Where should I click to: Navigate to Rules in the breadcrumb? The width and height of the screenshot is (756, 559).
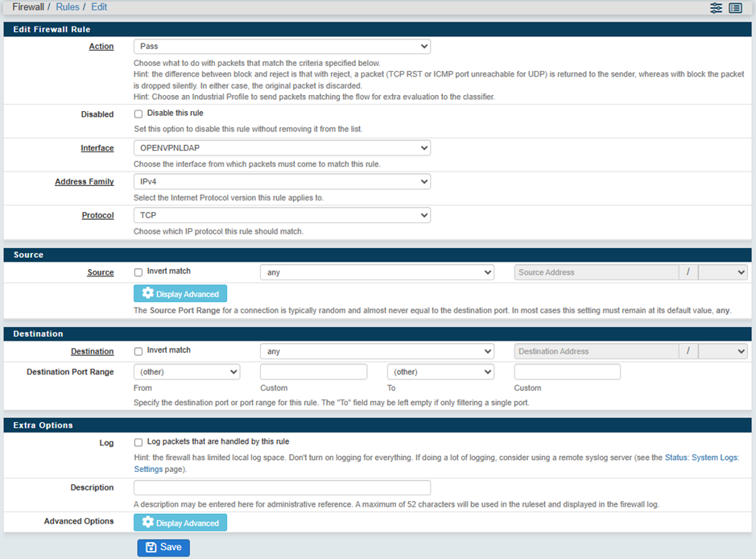tap(68, 7)
